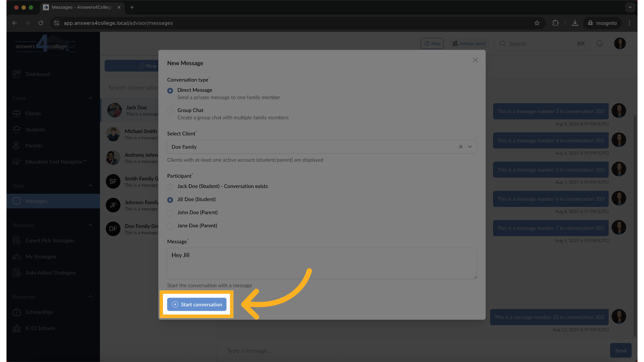Clear the Doe Family client selection

[461, 147]
